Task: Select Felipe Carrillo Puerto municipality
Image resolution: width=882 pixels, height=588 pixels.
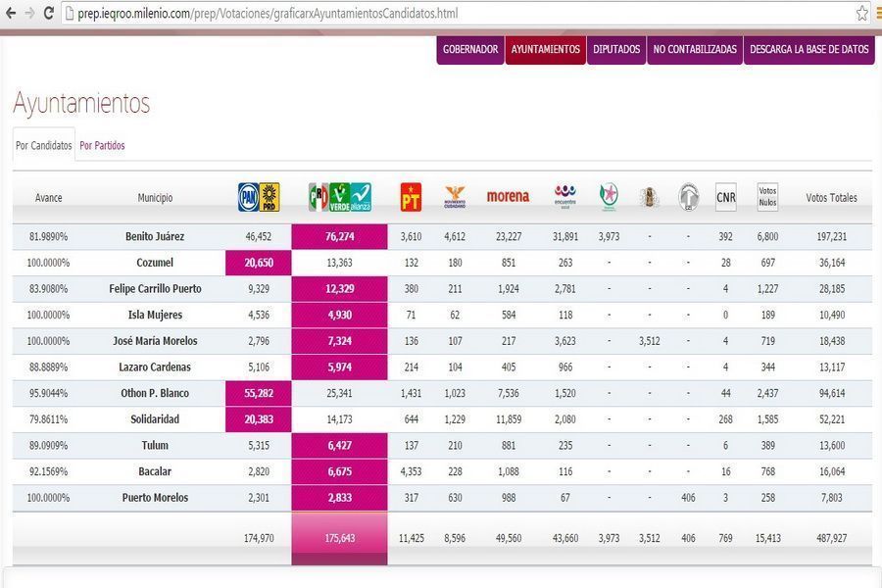Action: 155,289
